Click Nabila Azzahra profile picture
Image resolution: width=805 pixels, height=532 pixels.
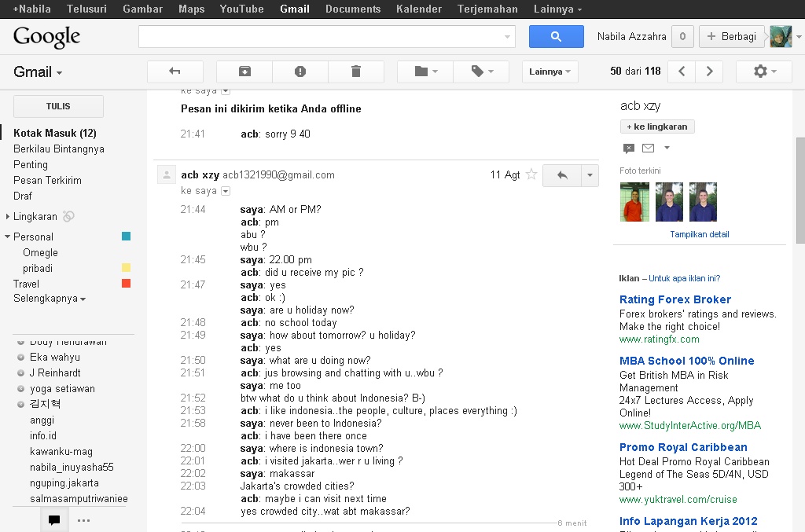click(x=781, y=36)
